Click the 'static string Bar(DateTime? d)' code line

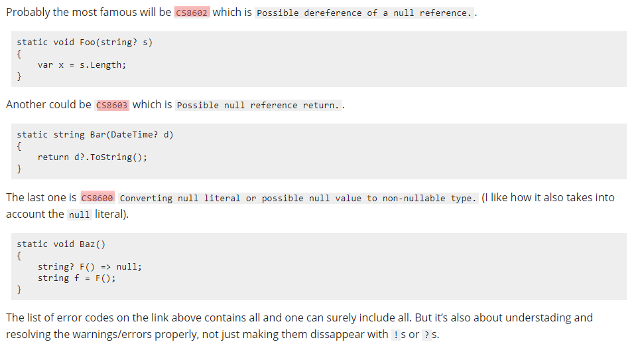click(95, 134)
